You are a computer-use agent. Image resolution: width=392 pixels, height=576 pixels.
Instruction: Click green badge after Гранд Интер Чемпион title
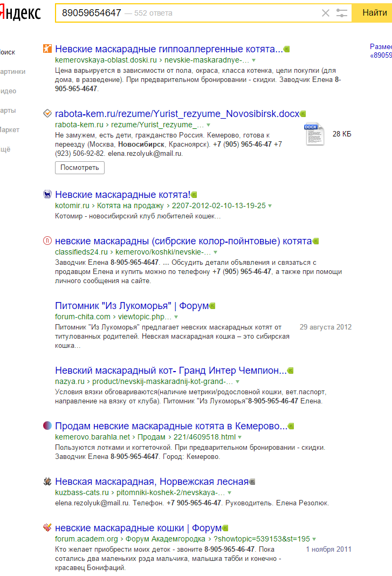coord(291,371)
